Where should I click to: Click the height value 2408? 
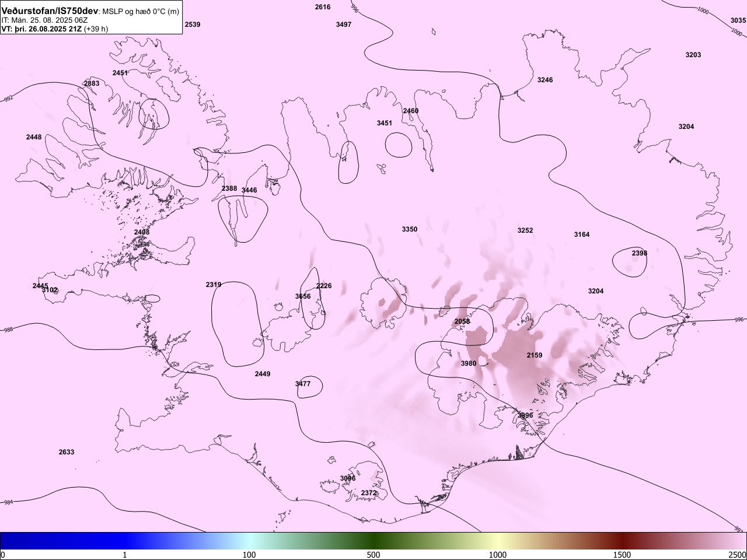(142, 232)
